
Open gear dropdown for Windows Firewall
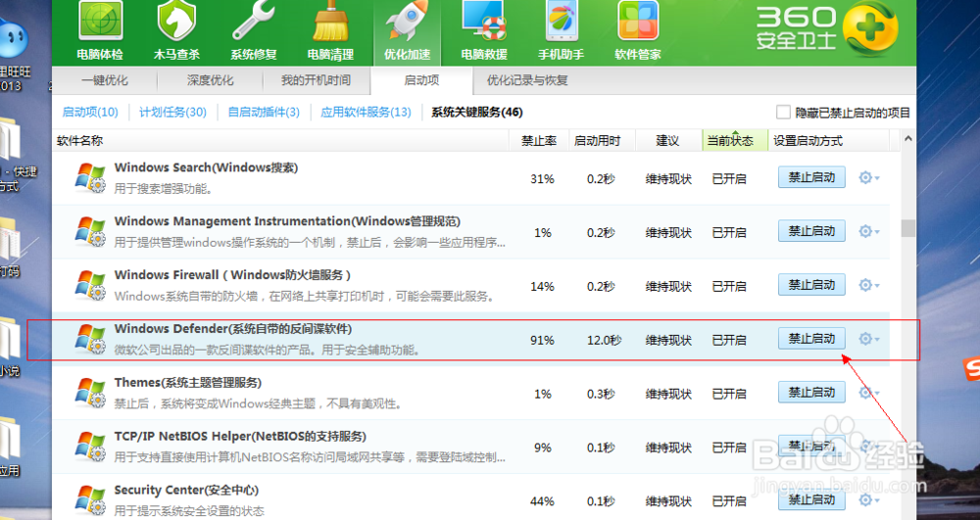[x=868, y=285]
